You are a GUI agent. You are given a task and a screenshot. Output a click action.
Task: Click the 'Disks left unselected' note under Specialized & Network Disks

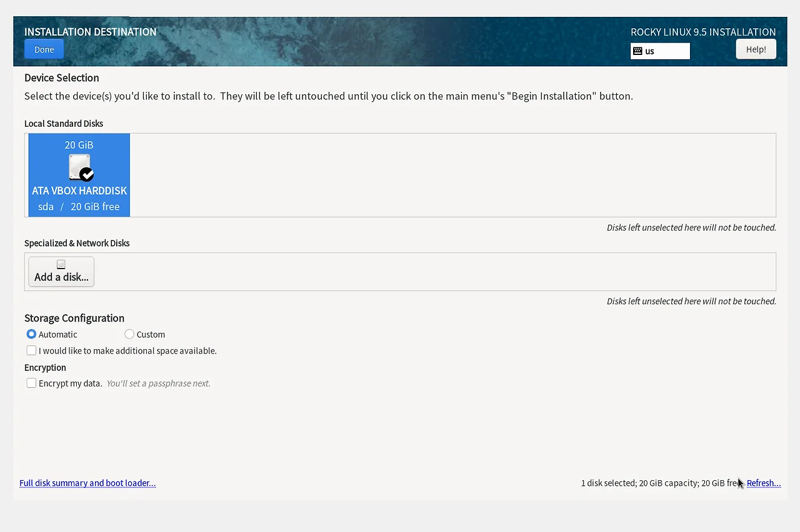click(x=691, y=301)
